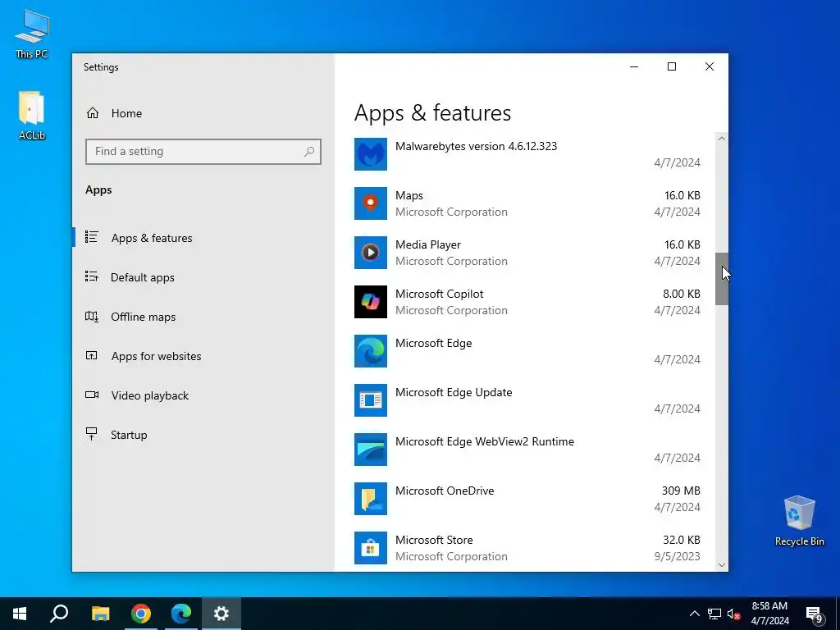Click the taskbar clock showing 8:58 AM
The image size is (840, 630).
pyautogui.click(x=769, y=614)
